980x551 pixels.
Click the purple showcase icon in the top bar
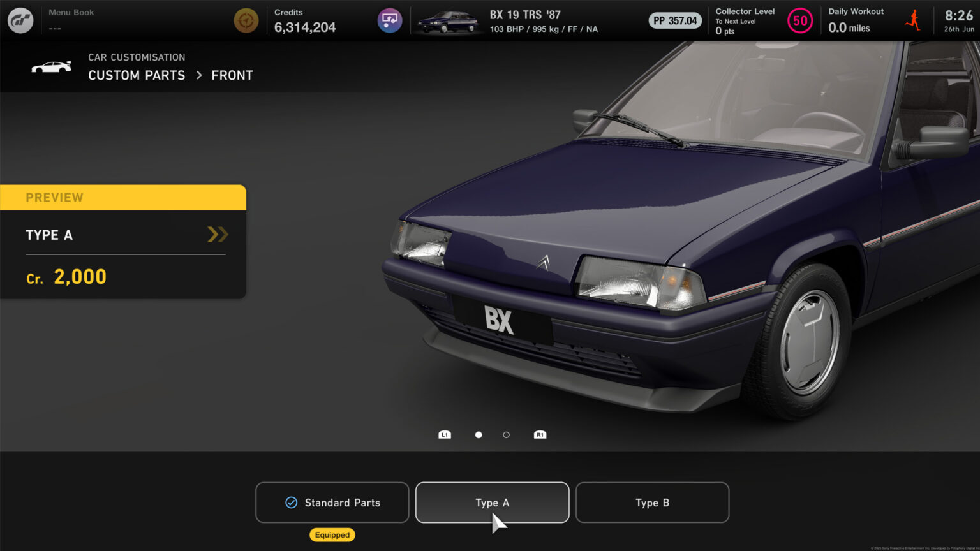[x=390, y=20]
